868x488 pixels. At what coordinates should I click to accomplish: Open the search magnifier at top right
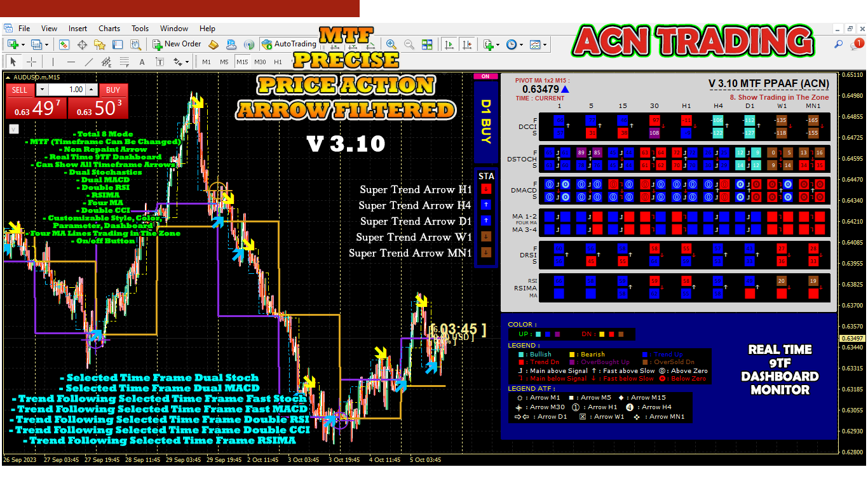838,44
